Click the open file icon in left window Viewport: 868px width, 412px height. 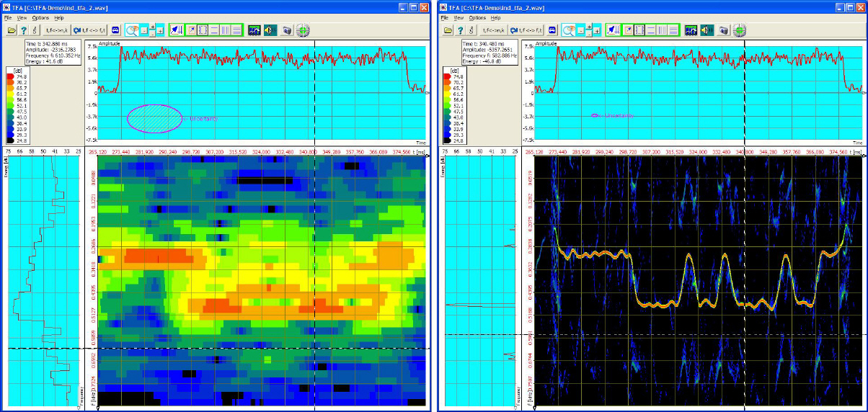12,30
